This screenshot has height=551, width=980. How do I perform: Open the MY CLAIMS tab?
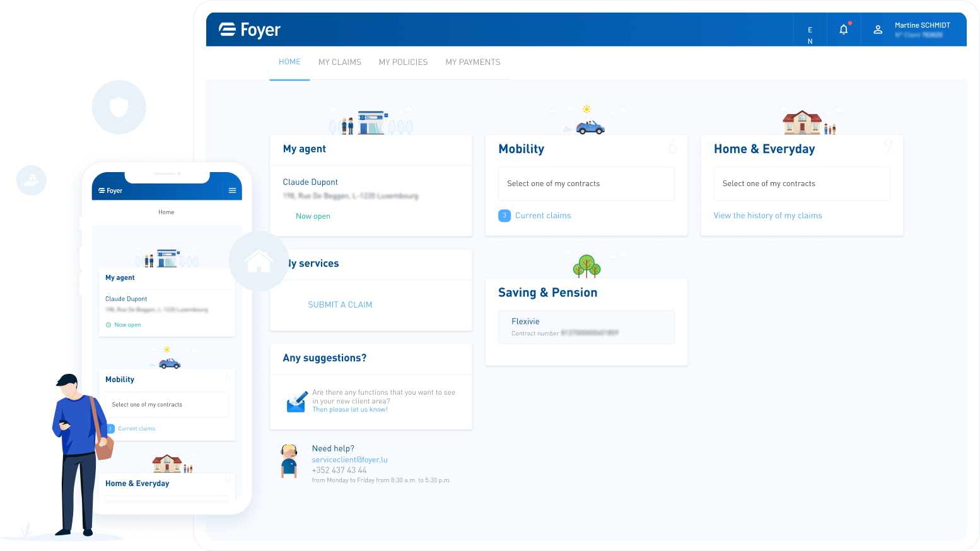click(340, 62)
